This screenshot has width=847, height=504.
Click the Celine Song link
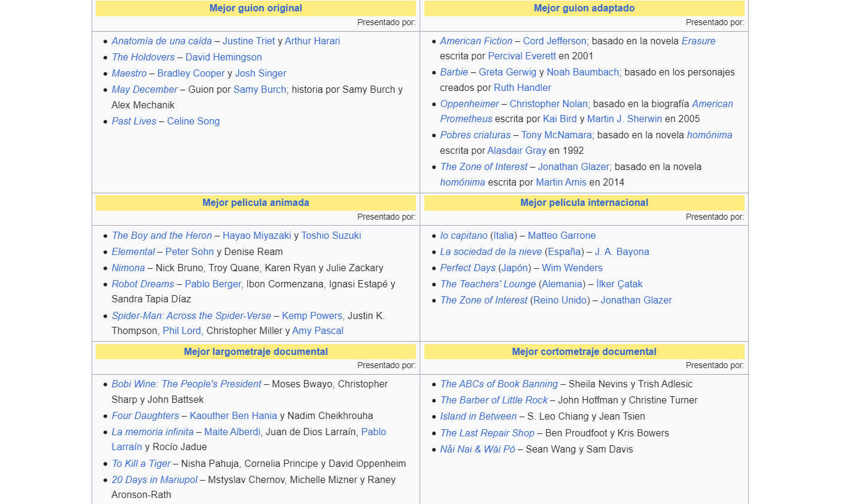(193, 122)
